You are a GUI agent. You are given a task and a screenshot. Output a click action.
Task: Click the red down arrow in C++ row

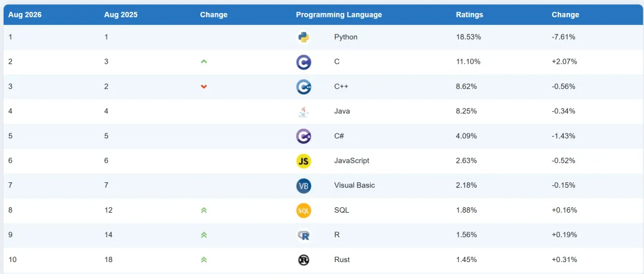204,86
